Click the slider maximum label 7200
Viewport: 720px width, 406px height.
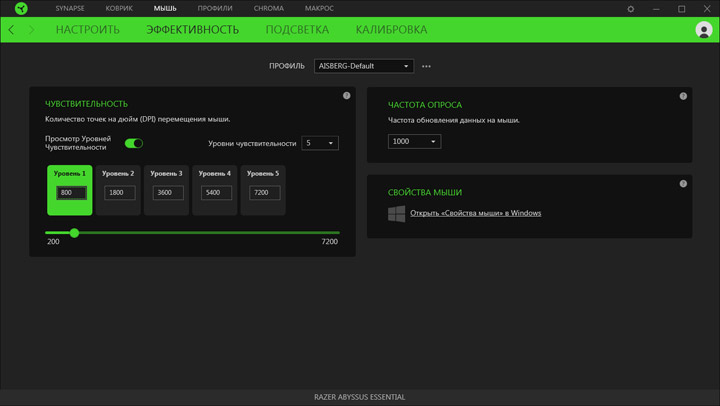[x=330, y=242]
